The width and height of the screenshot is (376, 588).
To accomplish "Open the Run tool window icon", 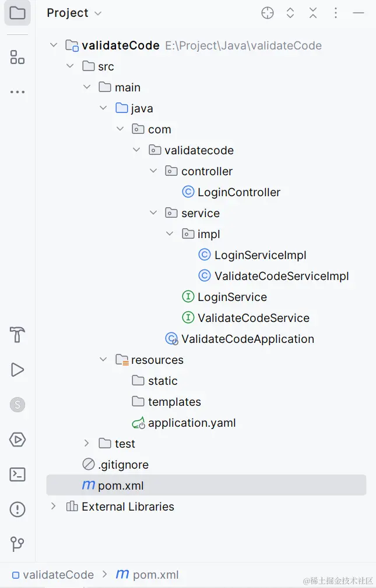I will tap(17, 370).
